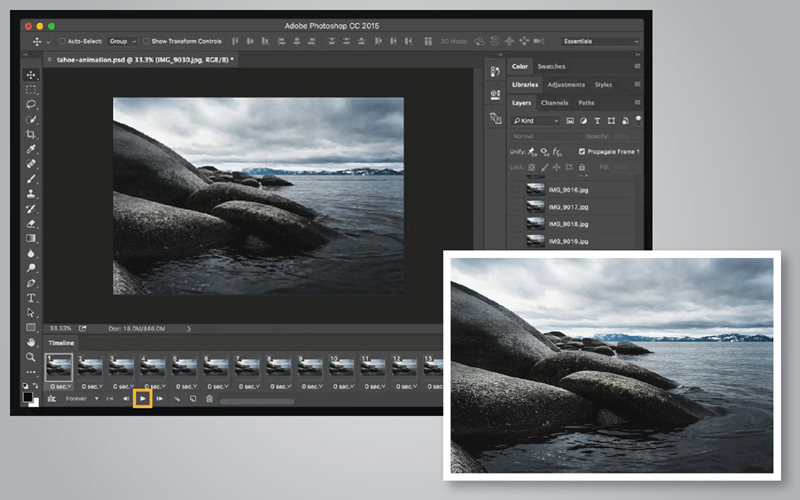Image resolution: width=800 pixels, height=500 pixels.
Task: Click the filter for type layers icon
Action: (597, 120)
